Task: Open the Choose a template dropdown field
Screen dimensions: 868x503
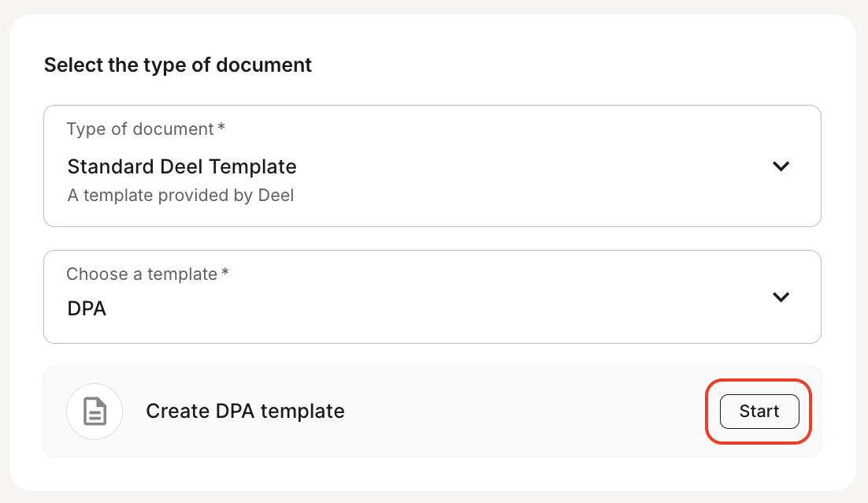Action: [x=432, y=297]
